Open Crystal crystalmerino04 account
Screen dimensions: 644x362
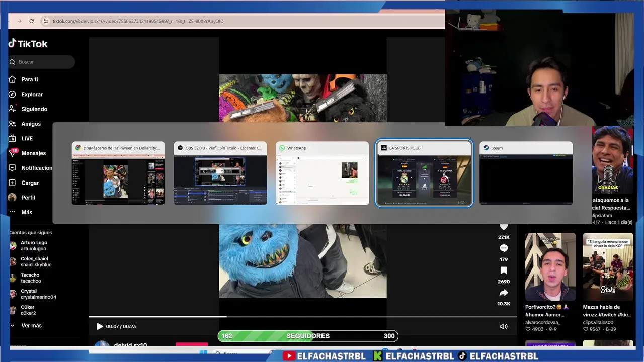point(38,294)
